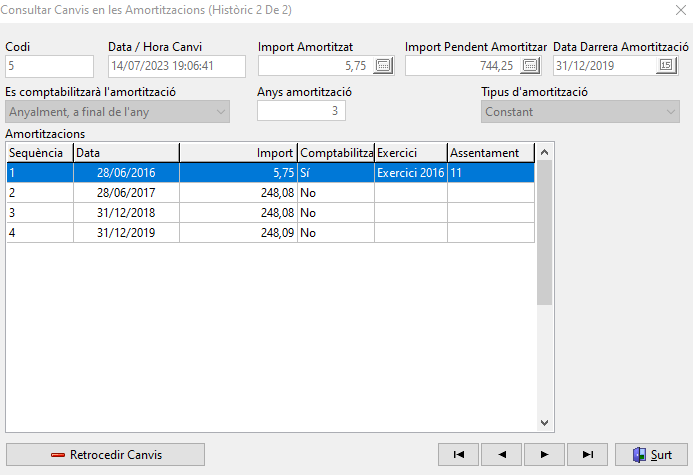Click scroll down arrow in Amortitzacions table
Viewport: 693px width, 475px height.
(x=544, y=423)
